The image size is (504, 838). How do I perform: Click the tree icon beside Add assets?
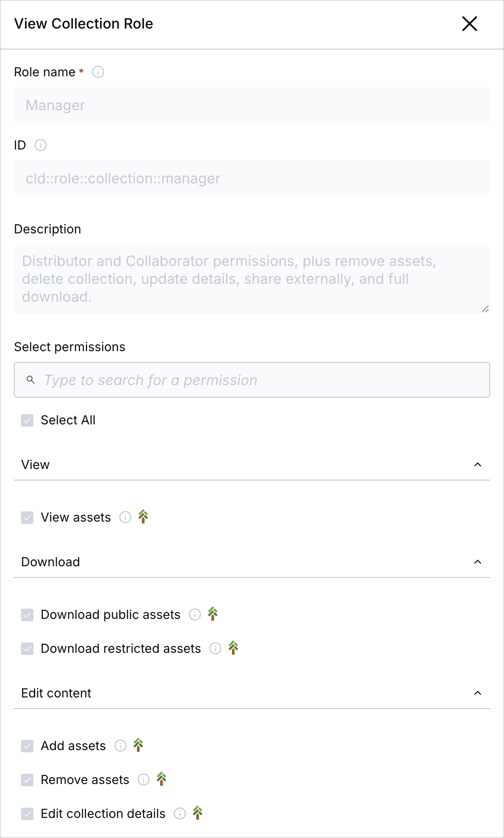pos(138,745)
